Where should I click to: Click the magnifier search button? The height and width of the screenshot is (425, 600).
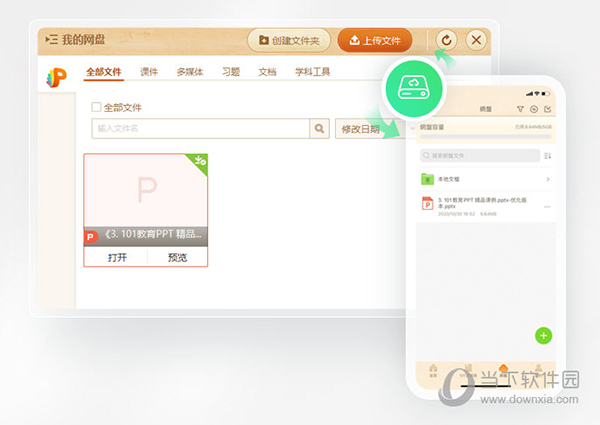coord(320,129)
